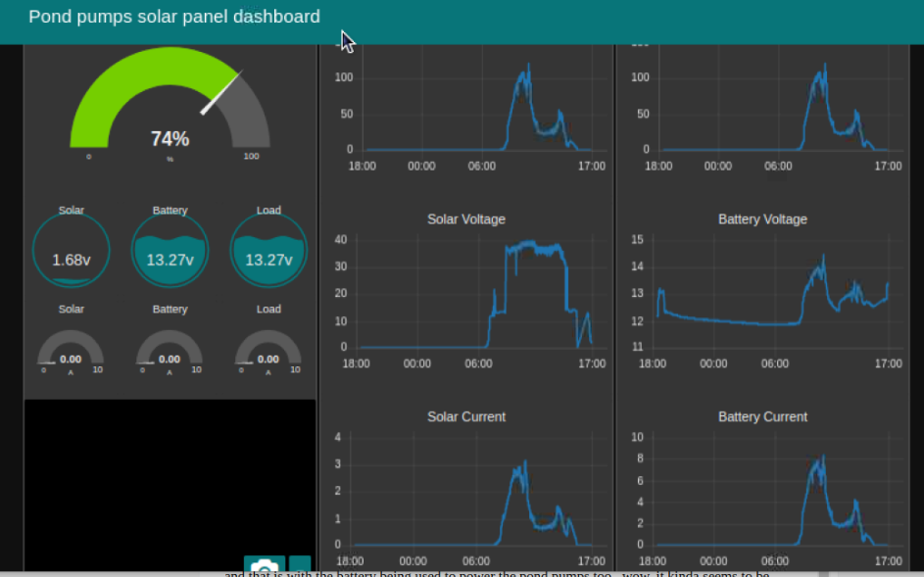Click the Battery Current chart title

pyautogui.click(x=762, y=416)
